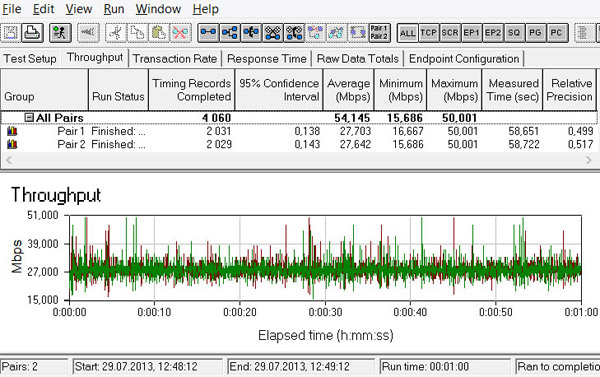This screenshot has height=377, width=600.
Task: Click the Pair 1 Pair 2 toolbar icon
Action: [379, 33]
